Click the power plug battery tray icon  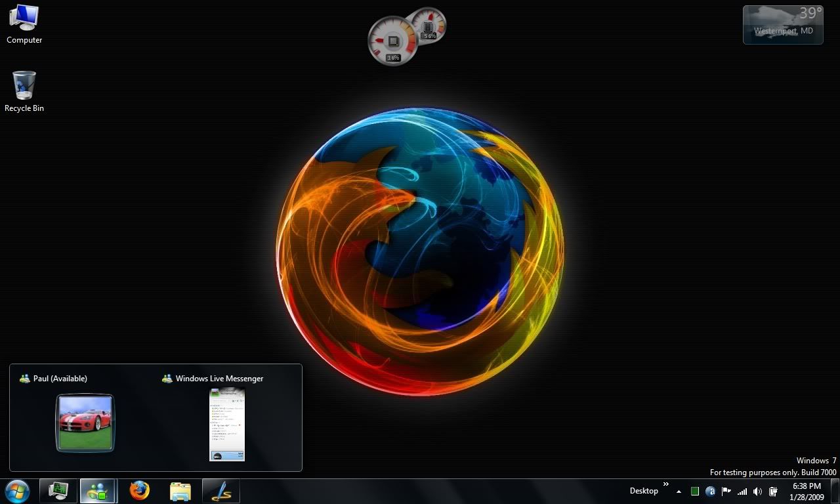pos(773,492)
